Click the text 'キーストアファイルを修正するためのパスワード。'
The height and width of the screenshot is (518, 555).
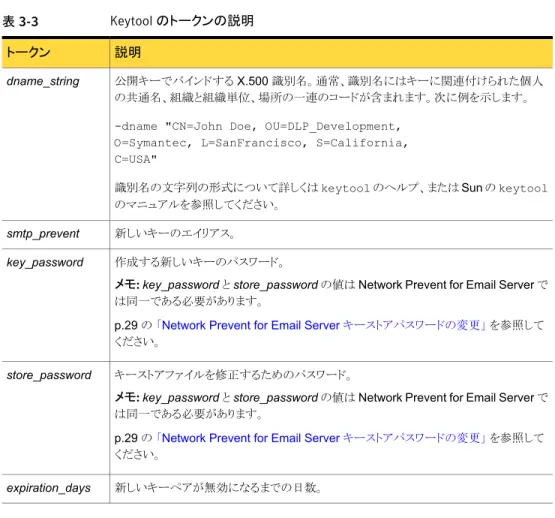pyautogui.click(x=233, y=375)
